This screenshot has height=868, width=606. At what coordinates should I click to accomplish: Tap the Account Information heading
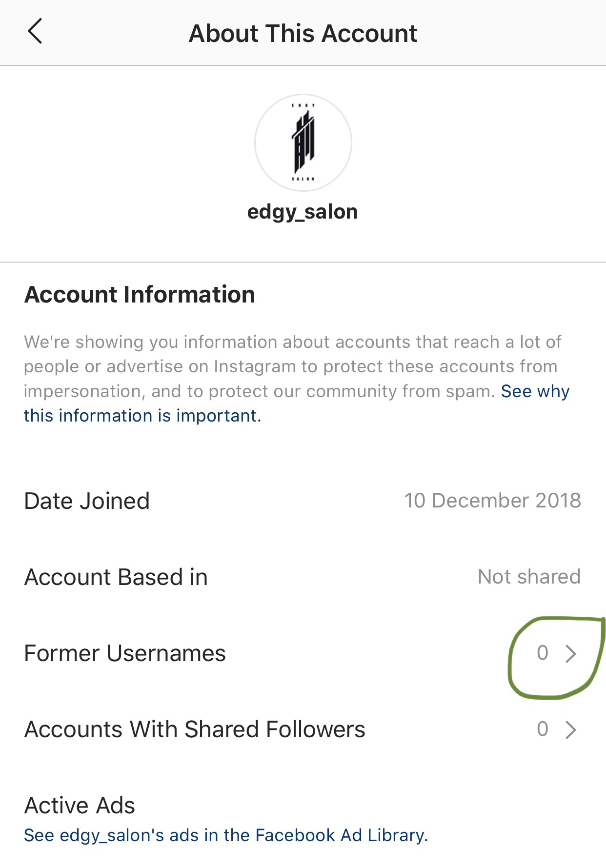click(x=140, y=295)
